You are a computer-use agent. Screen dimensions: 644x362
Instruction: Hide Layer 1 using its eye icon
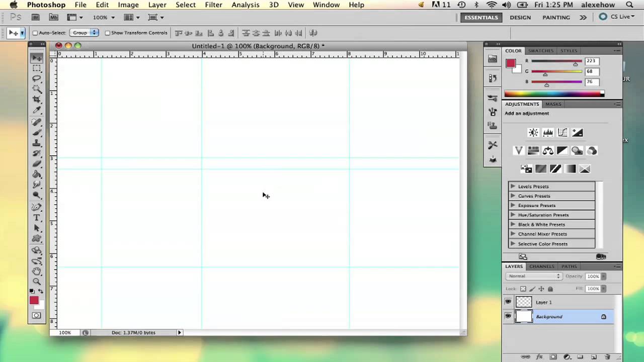pyautogui.click(x=508, y=302)
